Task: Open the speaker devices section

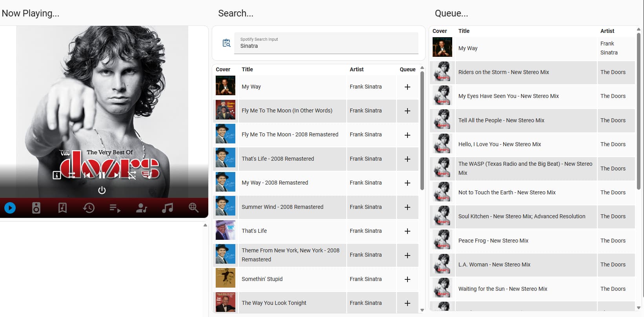Action: pos(36,208)
